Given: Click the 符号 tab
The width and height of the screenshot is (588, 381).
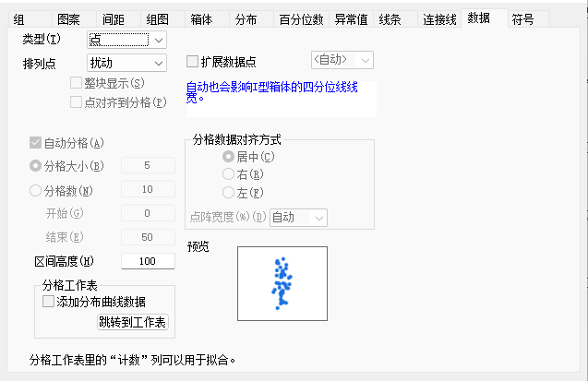Looking at the screenshot, I should pyautogui.click(x=523, y=18).
